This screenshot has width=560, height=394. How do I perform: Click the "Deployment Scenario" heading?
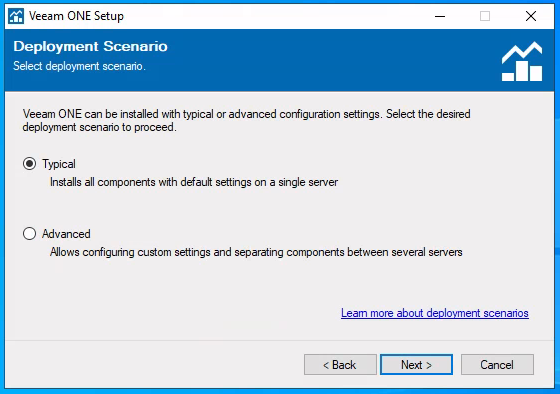point(90,46)
